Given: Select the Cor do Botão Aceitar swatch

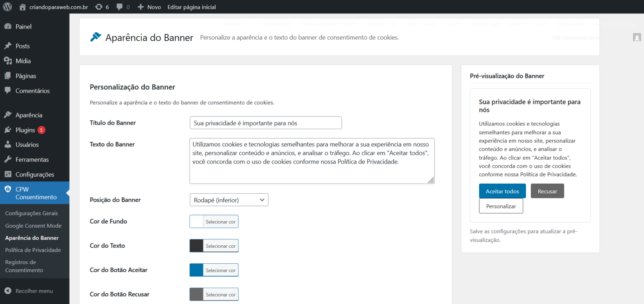Looking at the screenshot, I should point(197,270).
